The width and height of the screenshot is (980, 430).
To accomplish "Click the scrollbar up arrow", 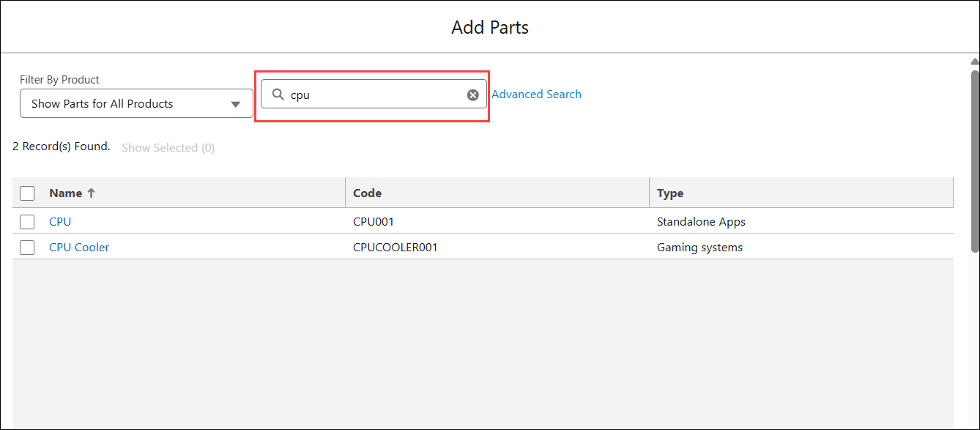I will [975, 62].
